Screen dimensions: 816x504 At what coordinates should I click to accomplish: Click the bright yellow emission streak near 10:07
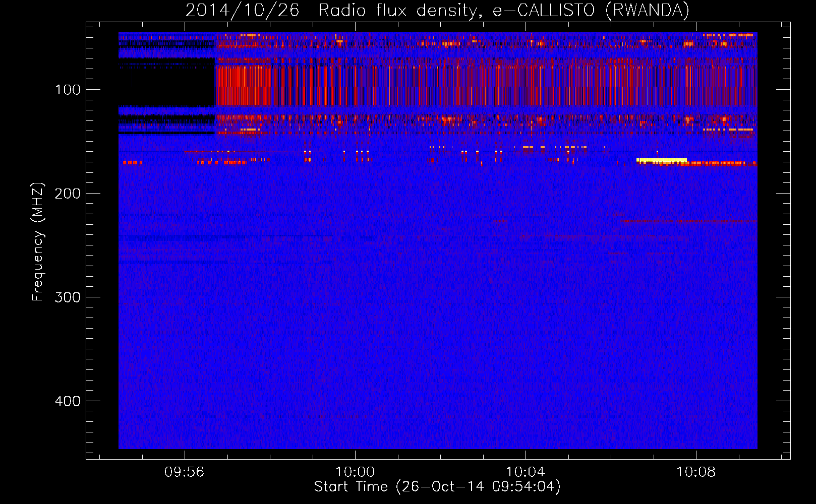661,161
